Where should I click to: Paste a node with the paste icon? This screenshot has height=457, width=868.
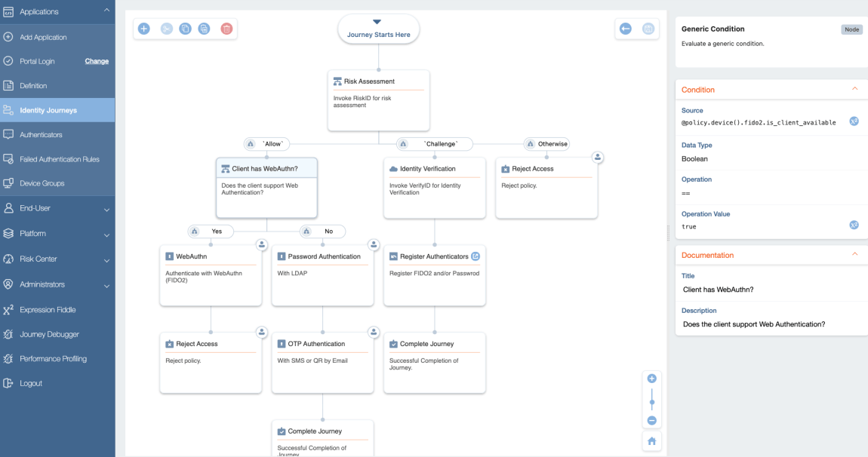pos(205,28)
